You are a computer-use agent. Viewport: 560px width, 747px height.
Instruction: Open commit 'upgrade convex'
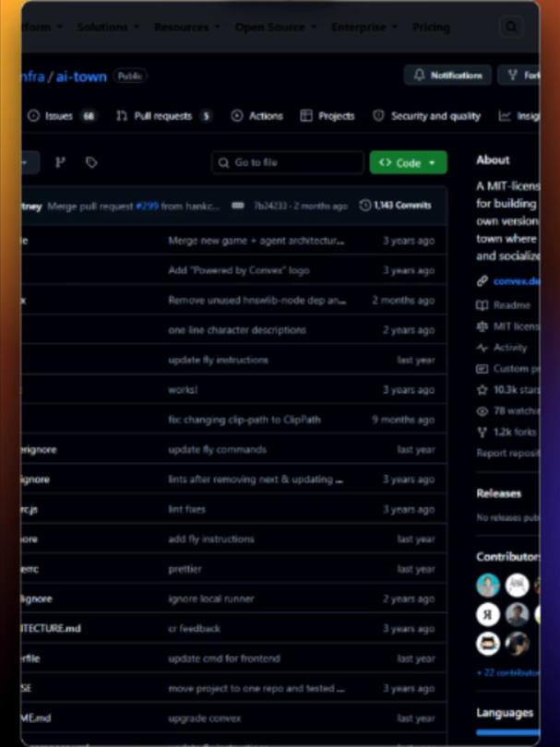click(x=205, y=717)
